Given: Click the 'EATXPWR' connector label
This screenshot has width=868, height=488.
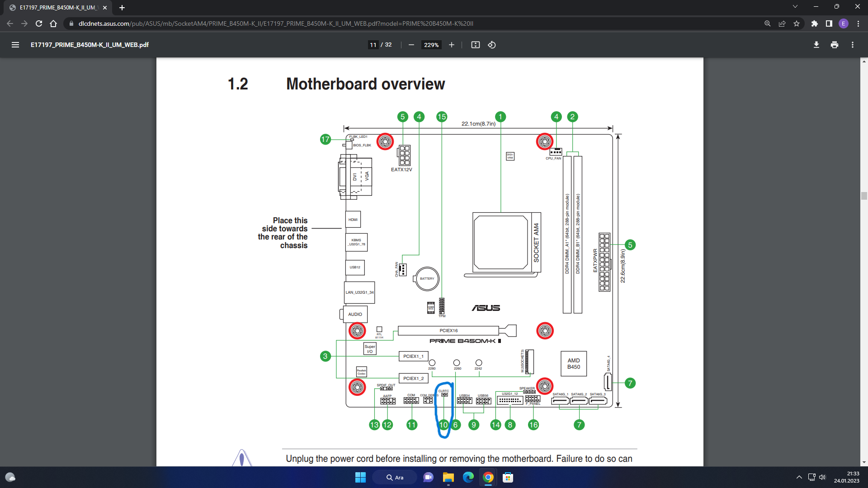Looking at the screenshot, I should pyautogui.click(x=595, y=261).
